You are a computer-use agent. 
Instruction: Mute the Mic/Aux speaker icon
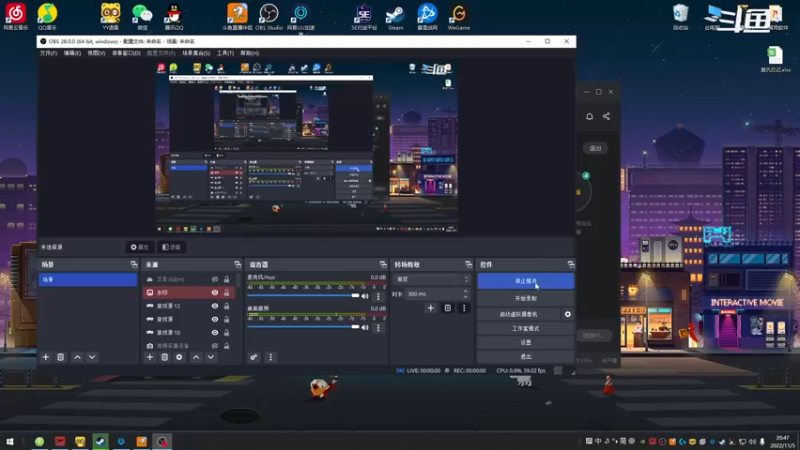[x=365, y=296]
